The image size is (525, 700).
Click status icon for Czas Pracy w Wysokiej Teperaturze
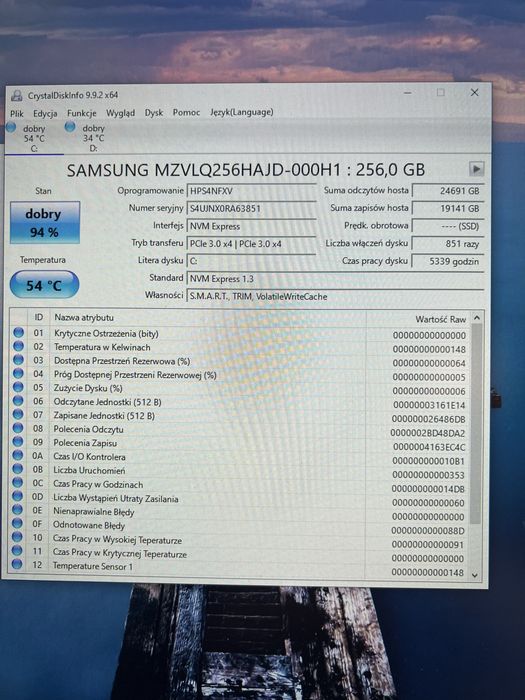(x=17, y=537)
